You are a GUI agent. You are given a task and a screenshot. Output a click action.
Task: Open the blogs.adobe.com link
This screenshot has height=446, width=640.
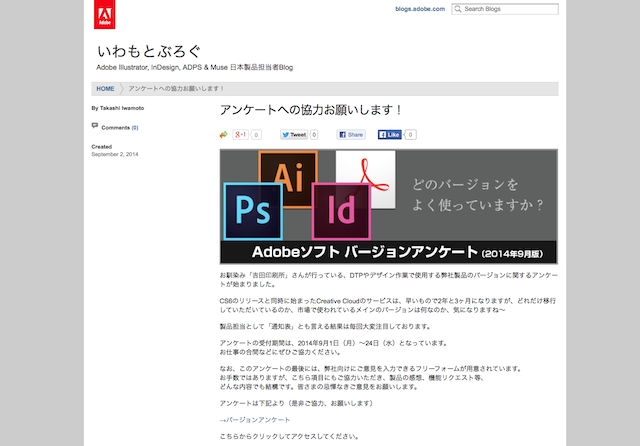[420, 9]
